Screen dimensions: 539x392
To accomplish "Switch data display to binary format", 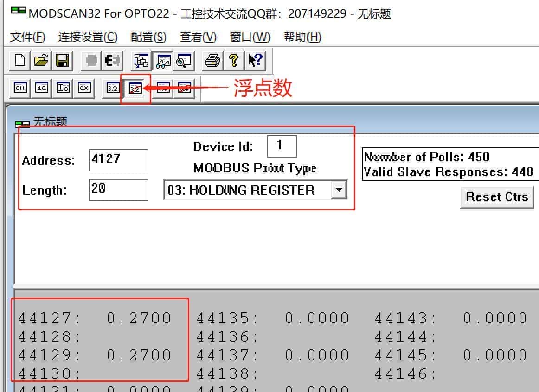I will click(x=19, y=88).
